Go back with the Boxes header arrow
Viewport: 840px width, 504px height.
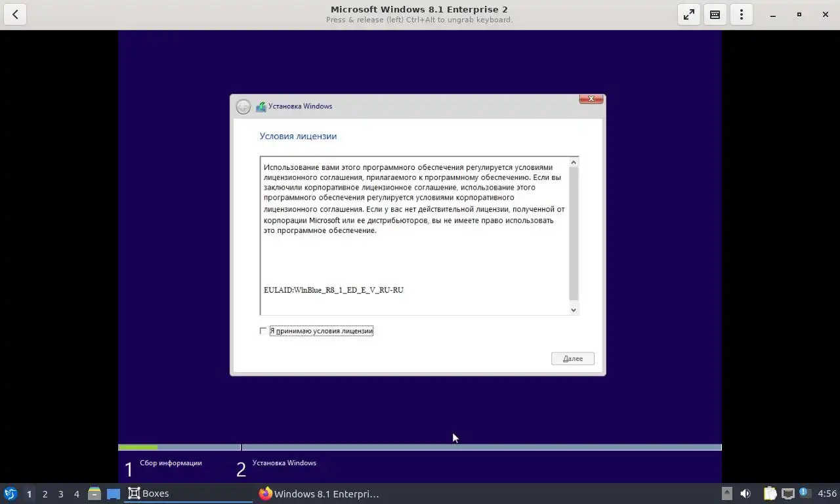pos(15,14)
